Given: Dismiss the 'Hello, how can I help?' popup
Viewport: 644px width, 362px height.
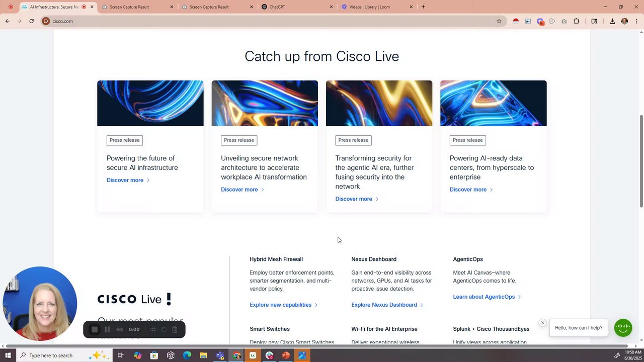Looking at the screenshot, I should (542, 323).
